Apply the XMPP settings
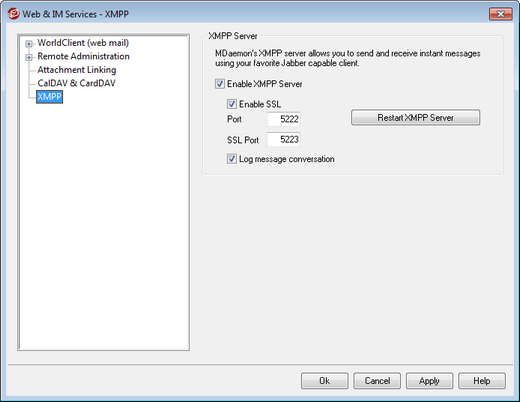Viewport: 520px width, 402px height. tap(429, 381)
